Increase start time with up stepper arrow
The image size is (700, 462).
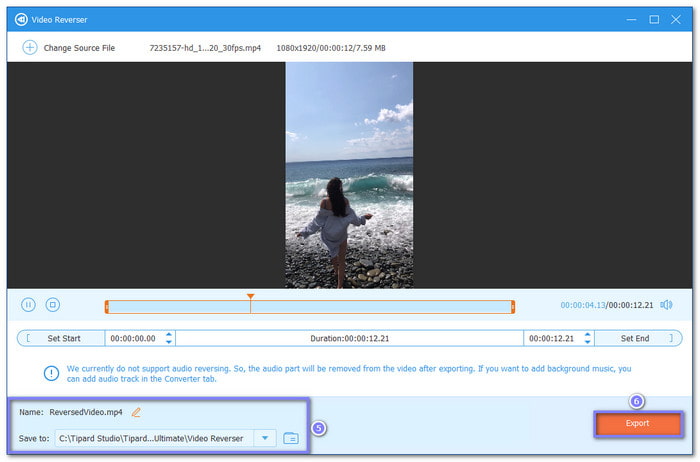point(169,334)
